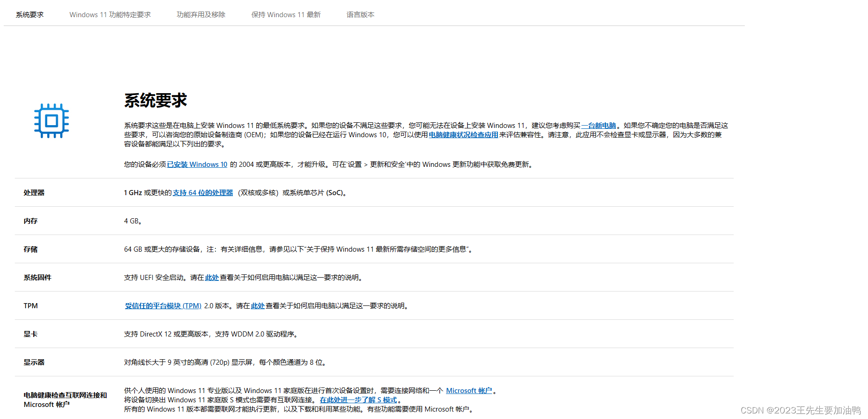The image size is (868, 419).
Task: Open 受信任的平台模块 (TPM) link
Action: 163,306
